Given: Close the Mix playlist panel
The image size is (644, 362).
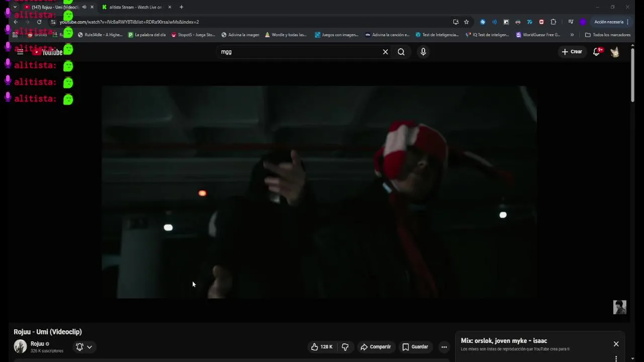Looking at the screenshot, I should 616,344.
